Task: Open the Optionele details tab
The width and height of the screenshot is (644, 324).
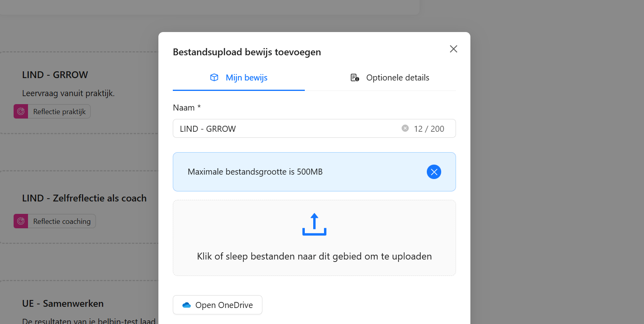Action: pyautogui.click(x=390, y=78)
